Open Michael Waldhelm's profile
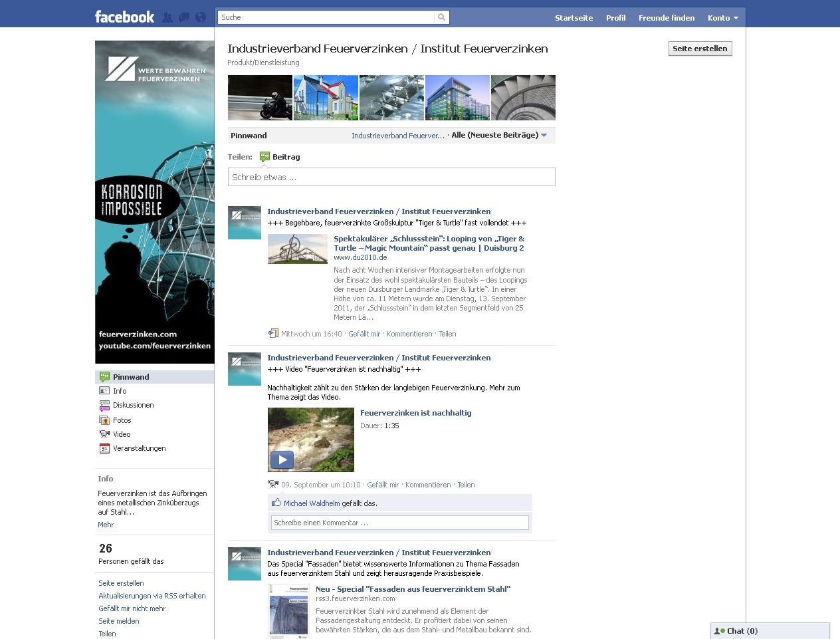 pyautogui.click(x=312, y=503)
